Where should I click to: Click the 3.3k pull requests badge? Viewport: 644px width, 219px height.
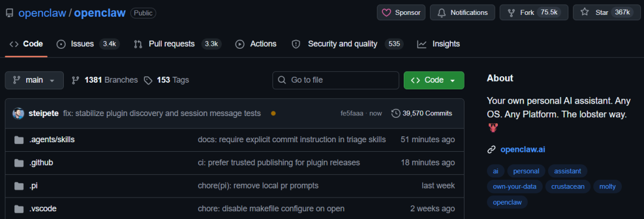[x=212, y=44]
